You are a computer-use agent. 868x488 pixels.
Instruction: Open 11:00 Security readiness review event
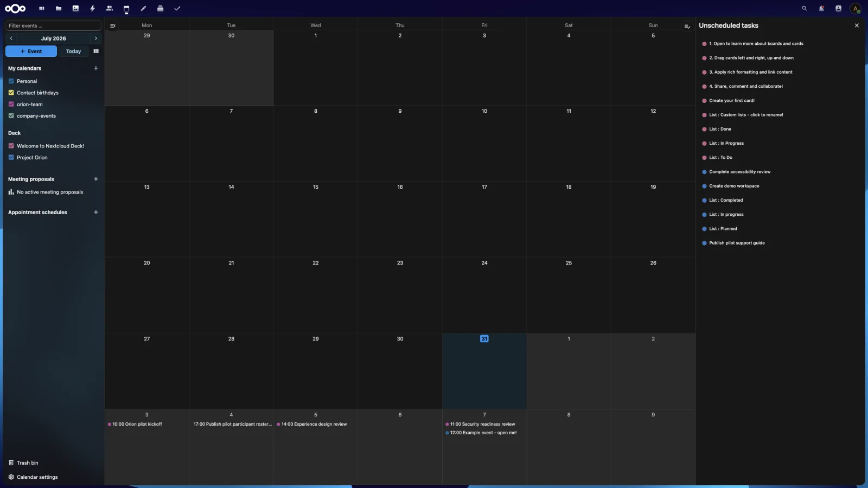pyautogui.click(x=484, y=424)
